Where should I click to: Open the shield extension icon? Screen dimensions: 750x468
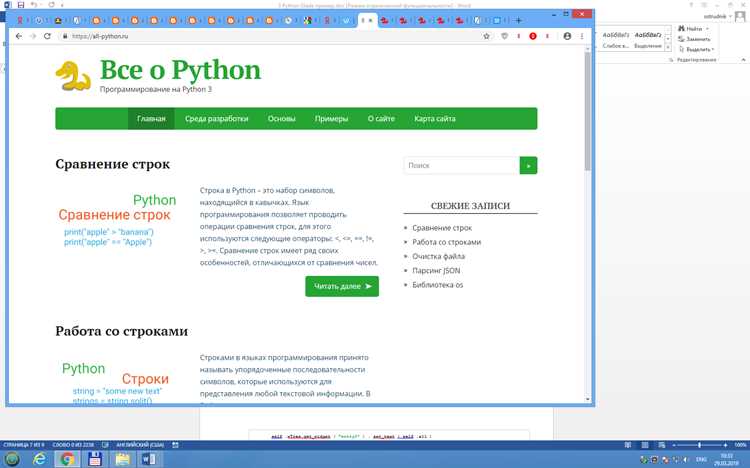504,36
